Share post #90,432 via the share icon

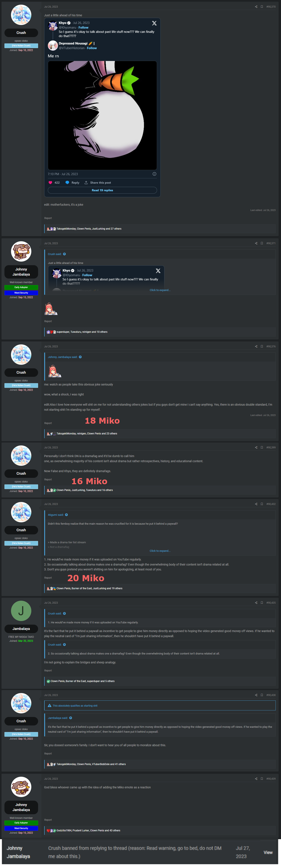tap(256, 504)
